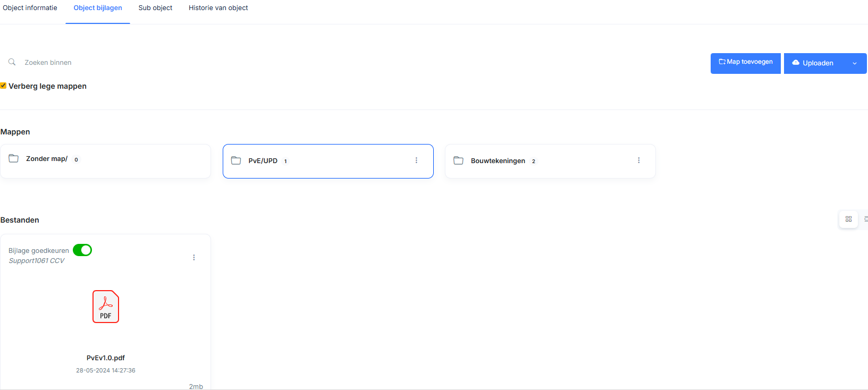
Task: Uncheck Verberg lege mappen checkbox
Action: (3, 86)
